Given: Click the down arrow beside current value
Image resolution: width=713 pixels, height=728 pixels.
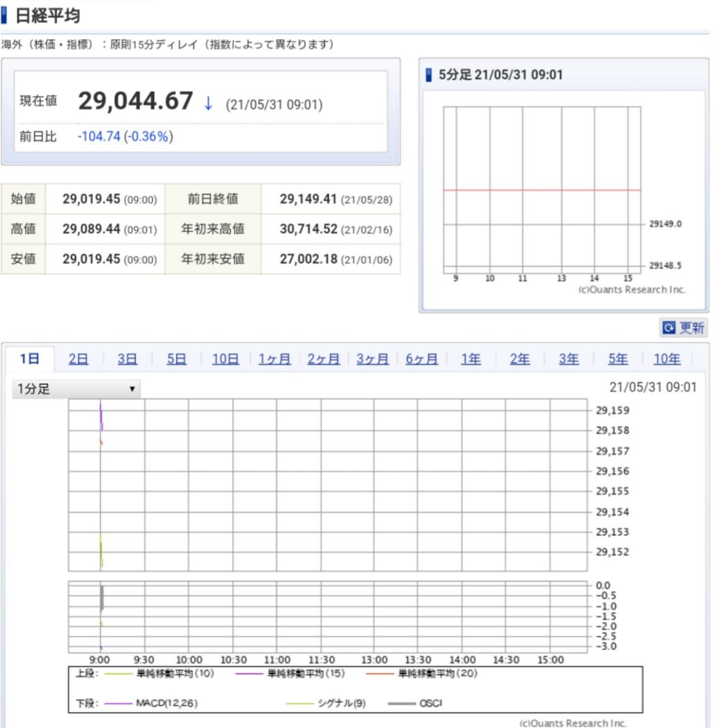Looking at the screenshot, I should (x=208, y=103).
